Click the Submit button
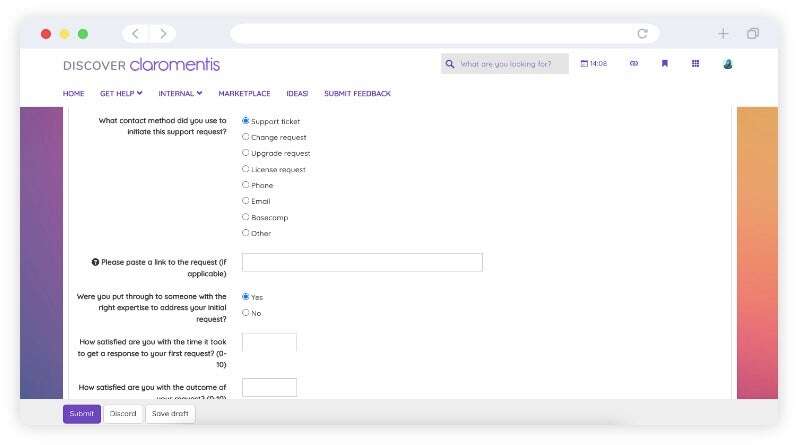 coord(82,414)
